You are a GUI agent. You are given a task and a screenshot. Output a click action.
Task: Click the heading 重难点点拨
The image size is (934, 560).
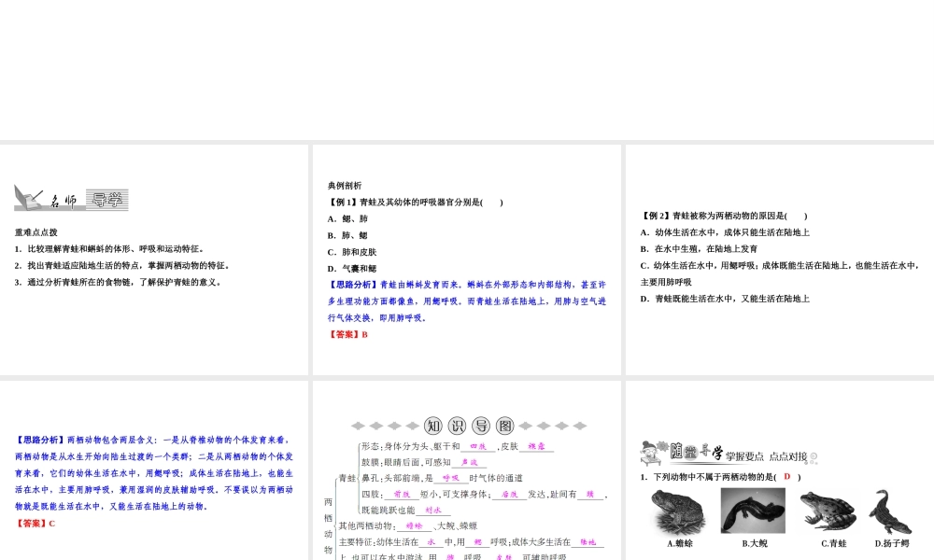(x=36, y=232)
